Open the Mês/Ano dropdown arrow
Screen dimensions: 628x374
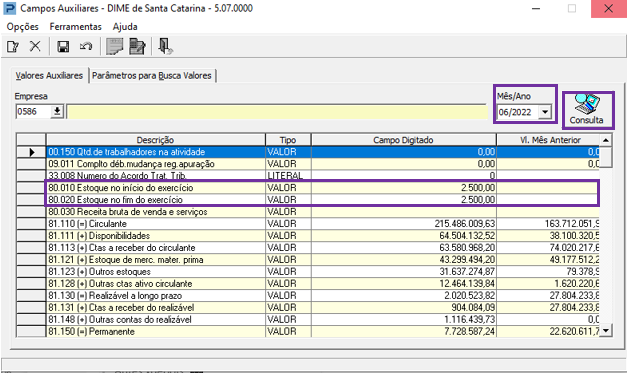[545, 112]
